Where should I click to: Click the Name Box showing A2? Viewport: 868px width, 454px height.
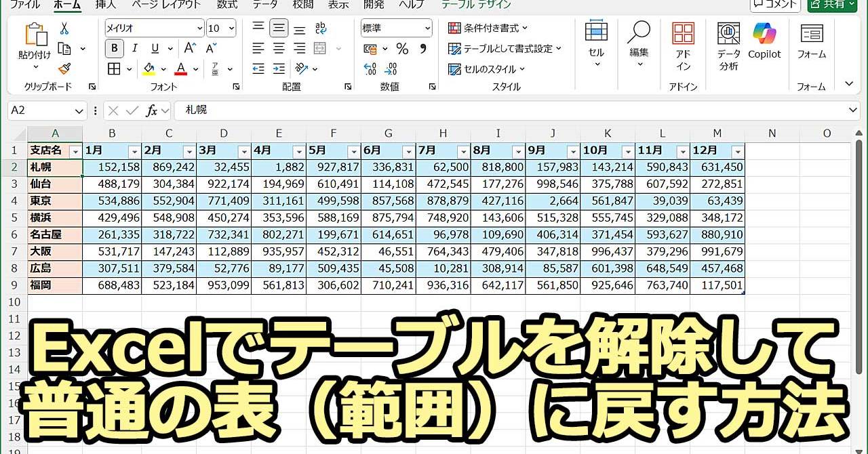pos(46,110)
